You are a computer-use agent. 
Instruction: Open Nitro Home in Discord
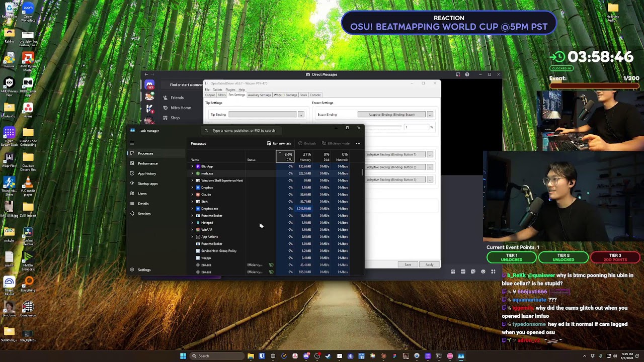[x=177, y=108]
